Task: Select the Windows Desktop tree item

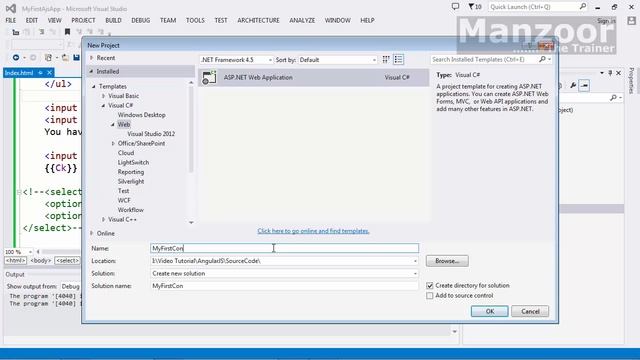Action: tap(142, 115)
